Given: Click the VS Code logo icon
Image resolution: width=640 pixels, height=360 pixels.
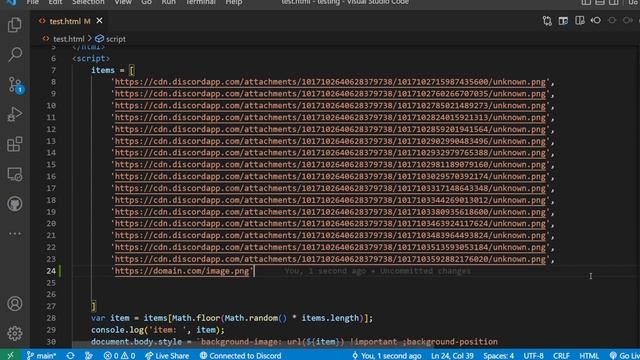Looking at the screenshot, I should (11, 2).
